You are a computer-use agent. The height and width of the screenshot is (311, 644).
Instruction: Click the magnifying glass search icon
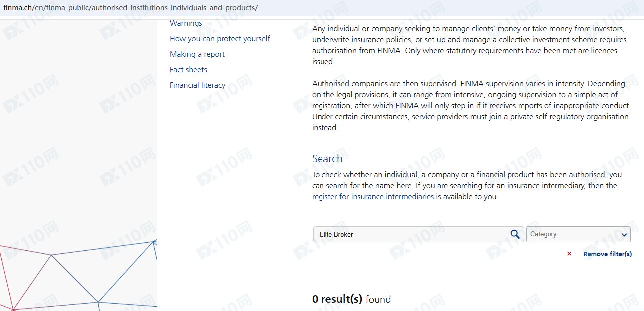515,234
